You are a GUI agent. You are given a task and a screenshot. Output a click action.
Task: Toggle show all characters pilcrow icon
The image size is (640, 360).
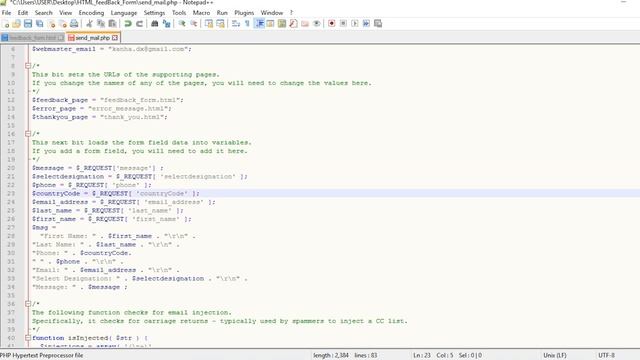(247, 24)
